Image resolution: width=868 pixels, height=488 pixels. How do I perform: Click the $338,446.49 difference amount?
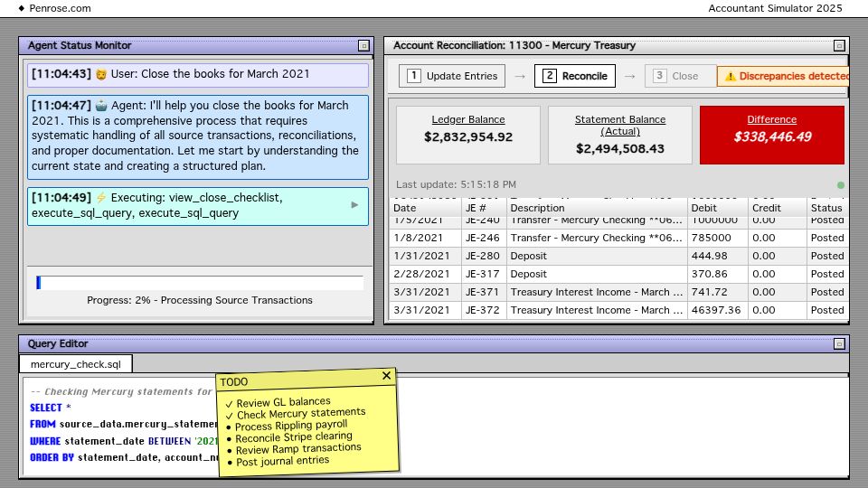tap(772, 136)
